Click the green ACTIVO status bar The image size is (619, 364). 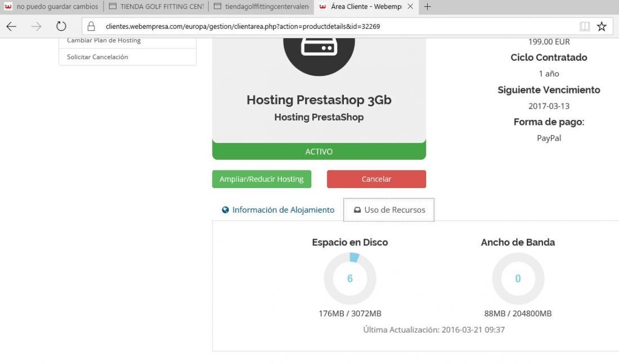click(x=319, y=151)
